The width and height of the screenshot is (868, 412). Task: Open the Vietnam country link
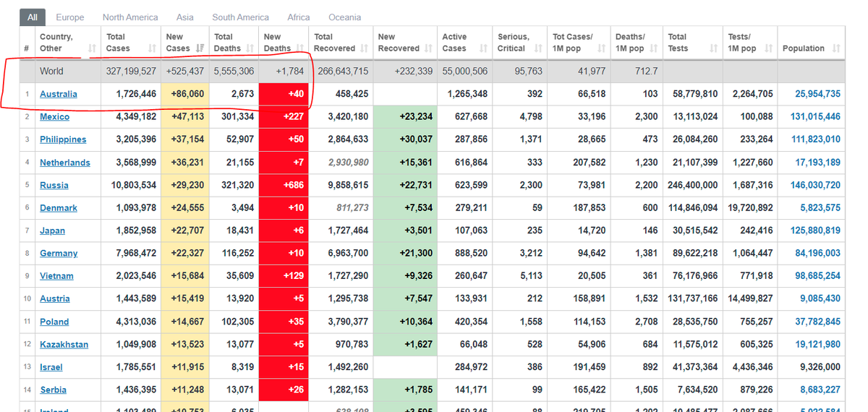(56, 276)
